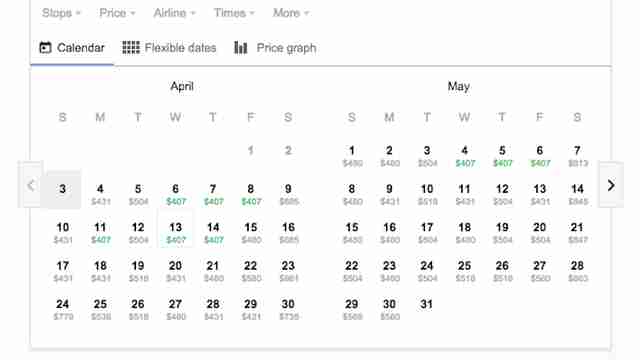Choose May 4 with $407 fare
640x360 pixels.
(x=464, y=156)
